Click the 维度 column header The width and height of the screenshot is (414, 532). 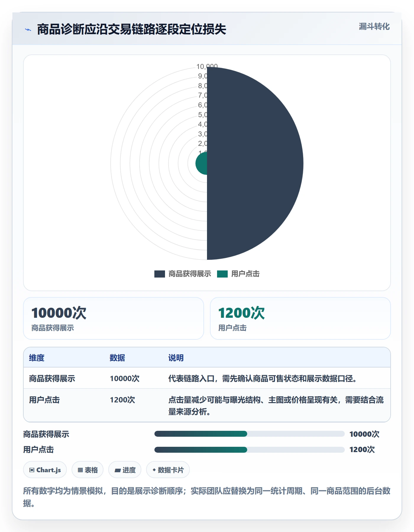coord(37,358)
